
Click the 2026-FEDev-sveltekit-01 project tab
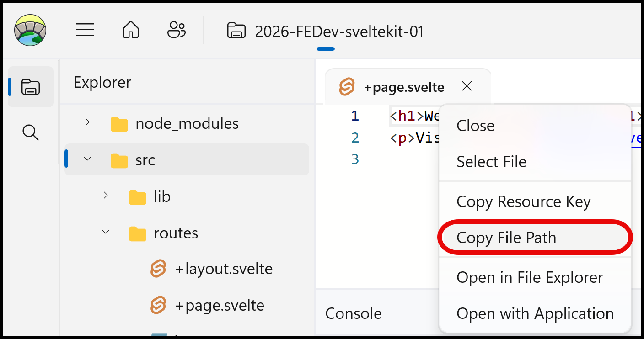pos(326,32)
